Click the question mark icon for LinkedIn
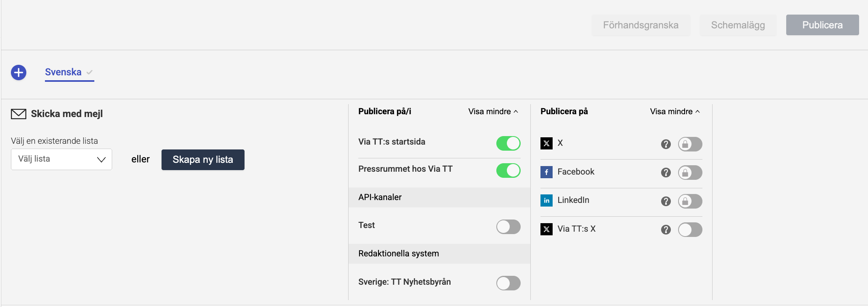 (666, 201)
